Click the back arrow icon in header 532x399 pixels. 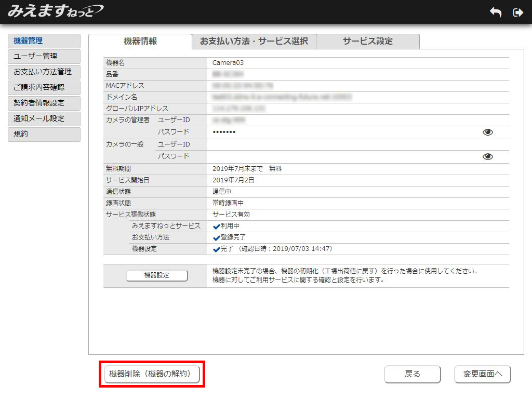click(x=496, y=12)
